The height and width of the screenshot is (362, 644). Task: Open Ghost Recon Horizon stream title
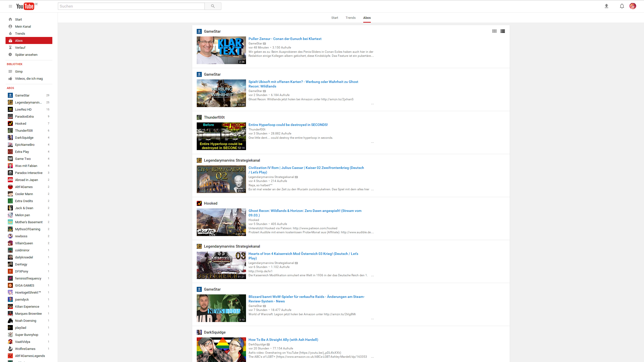305,213
